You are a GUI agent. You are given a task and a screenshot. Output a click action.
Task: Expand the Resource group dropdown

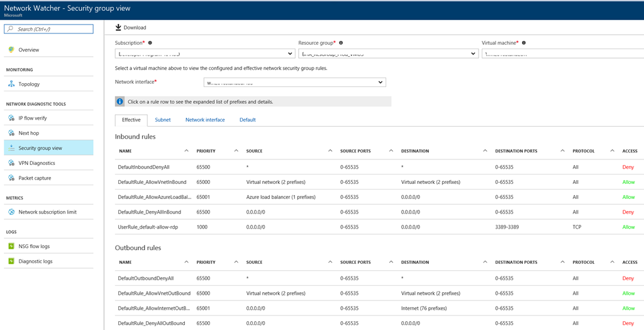click(x=388, y=54)
